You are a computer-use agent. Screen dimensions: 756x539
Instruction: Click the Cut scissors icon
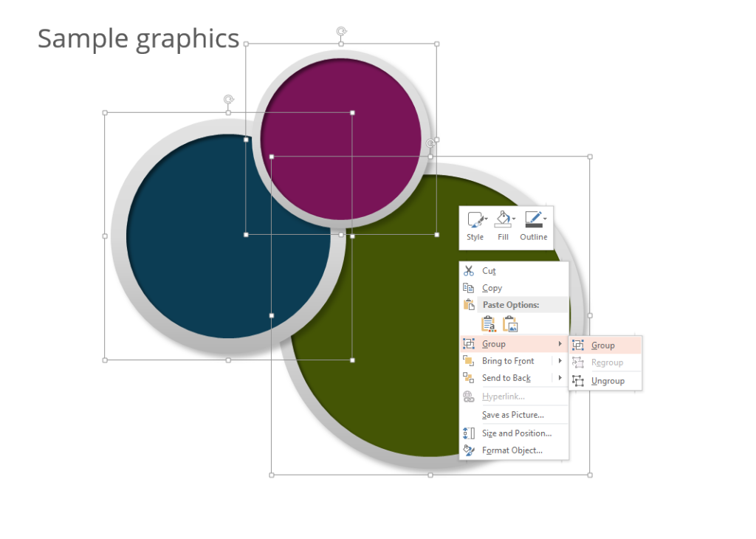(x=468, y=271)
